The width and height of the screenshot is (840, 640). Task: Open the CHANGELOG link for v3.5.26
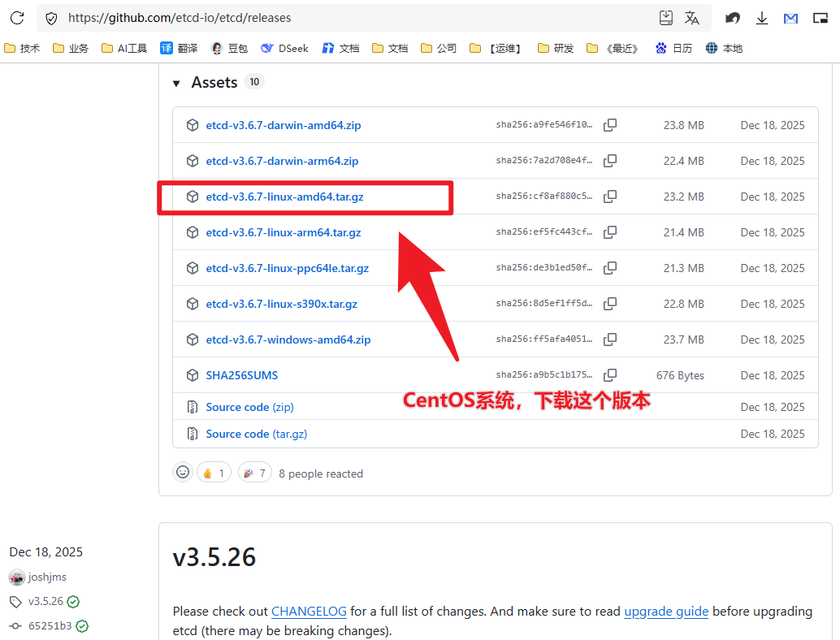pos(309,612)
